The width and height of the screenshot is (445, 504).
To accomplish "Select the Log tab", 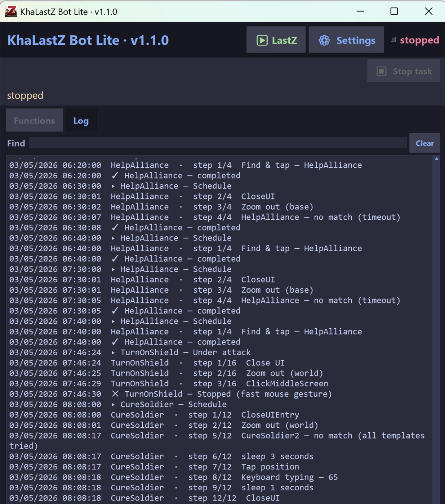I will tap(81, 120).
